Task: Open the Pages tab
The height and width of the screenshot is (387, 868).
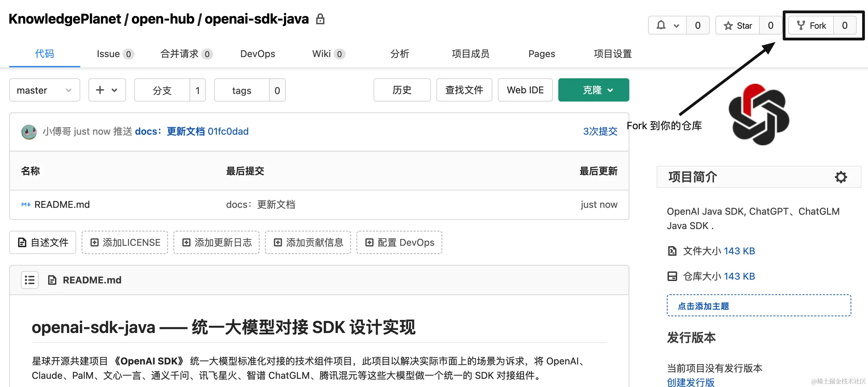Action: tap(542, 54)
